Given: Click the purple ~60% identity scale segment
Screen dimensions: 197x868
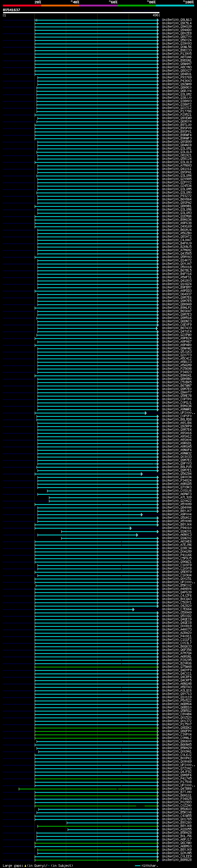Looking at the screenshot, I should [98, 6].
